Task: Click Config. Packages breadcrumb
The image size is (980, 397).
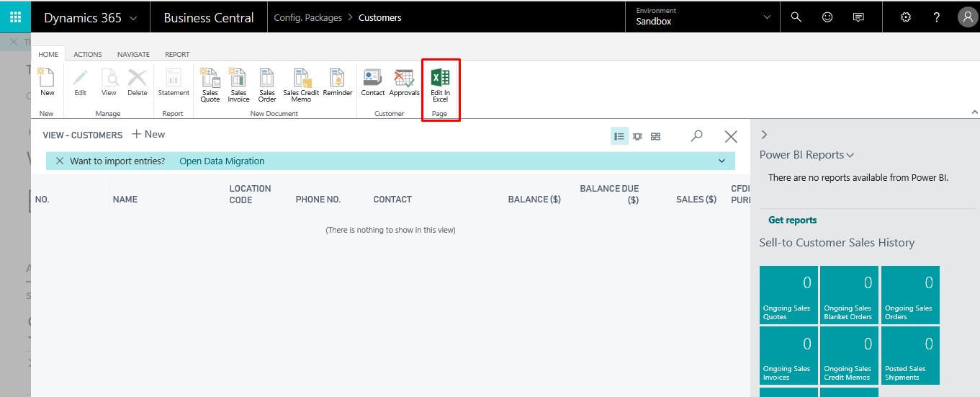Action: click(308, 17)
